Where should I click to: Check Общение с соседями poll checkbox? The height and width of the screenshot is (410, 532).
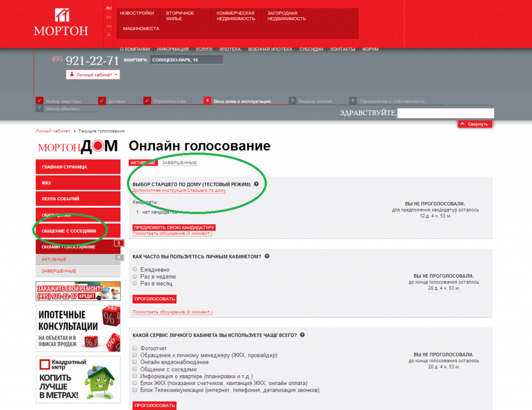[135, 369]
